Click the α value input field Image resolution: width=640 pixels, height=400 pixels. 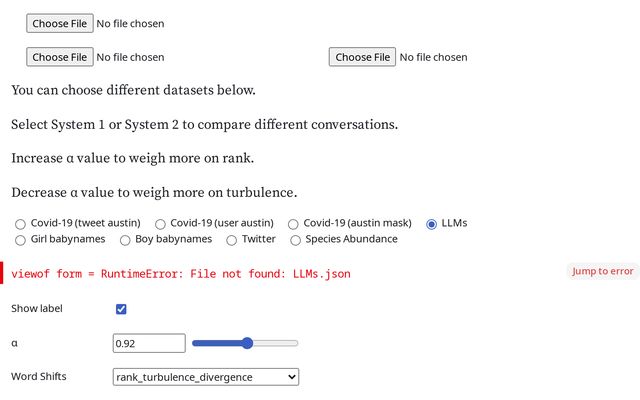pos(149,343)
